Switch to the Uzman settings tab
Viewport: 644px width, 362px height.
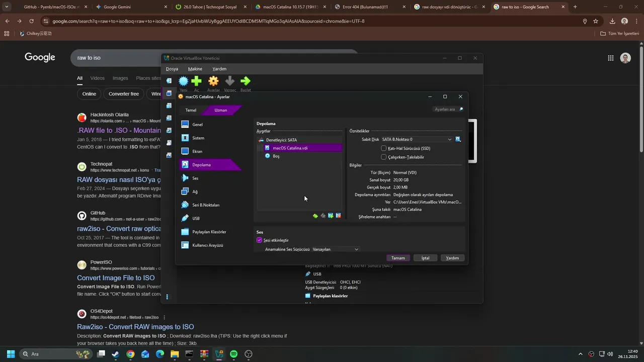pos(221,110)
